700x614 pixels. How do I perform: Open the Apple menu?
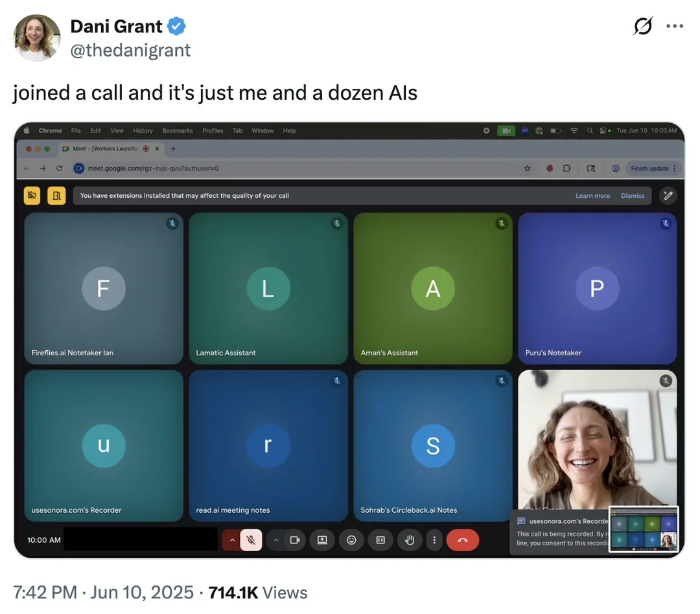27,130
